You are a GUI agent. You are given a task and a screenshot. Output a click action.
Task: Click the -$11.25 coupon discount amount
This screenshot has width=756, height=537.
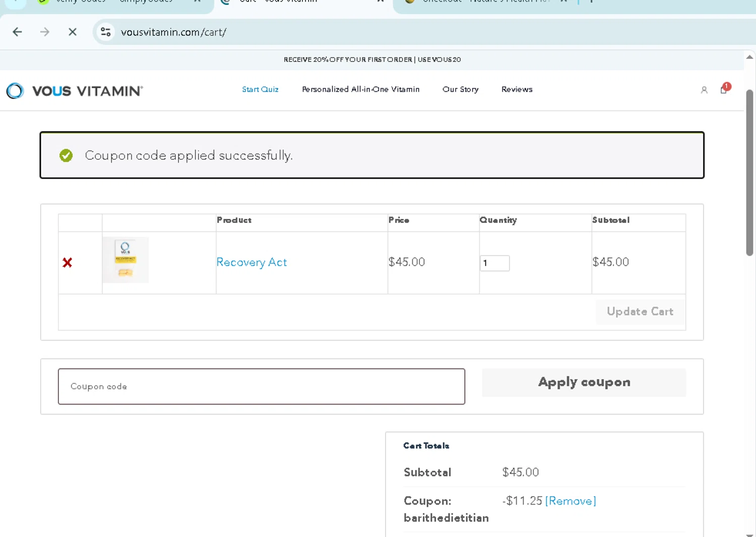tap(522, 501)
